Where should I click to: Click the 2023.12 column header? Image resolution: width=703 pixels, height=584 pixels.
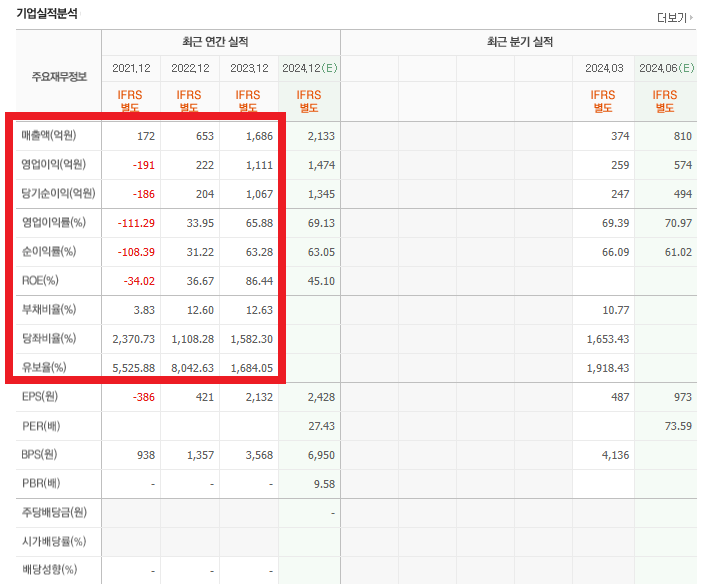pyautogui.click(x=249, y=68)
